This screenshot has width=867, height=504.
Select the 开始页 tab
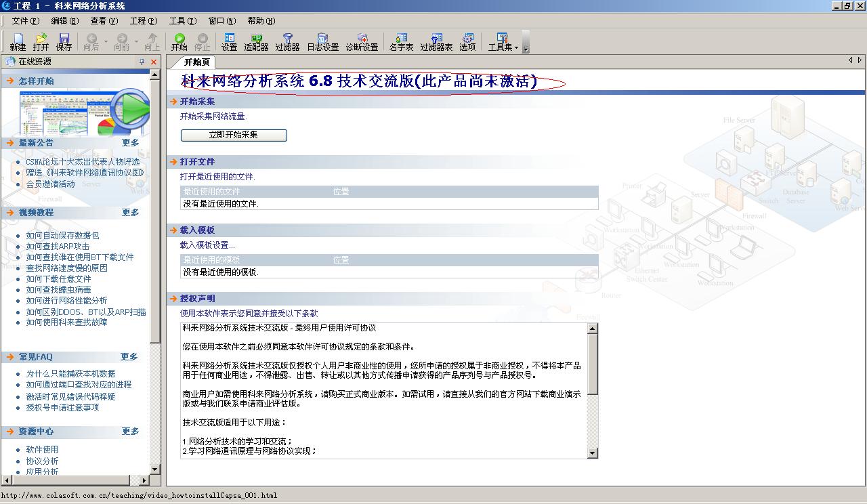197,62
